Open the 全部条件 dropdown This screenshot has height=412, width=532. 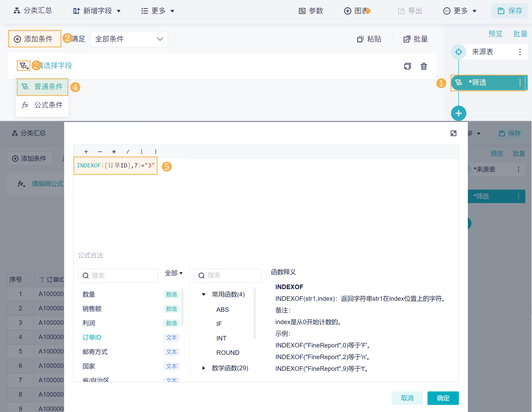point(129,39)
